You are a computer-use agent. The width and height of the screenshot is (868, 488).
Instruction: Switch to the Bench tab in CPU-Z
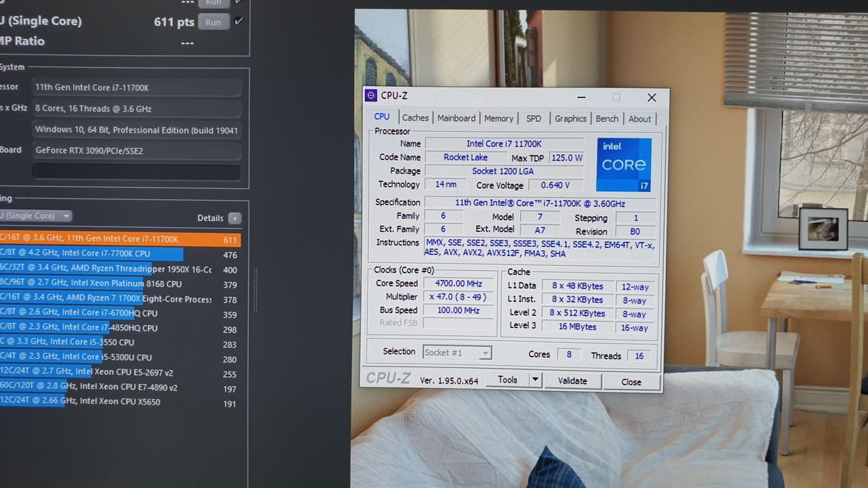607,119
